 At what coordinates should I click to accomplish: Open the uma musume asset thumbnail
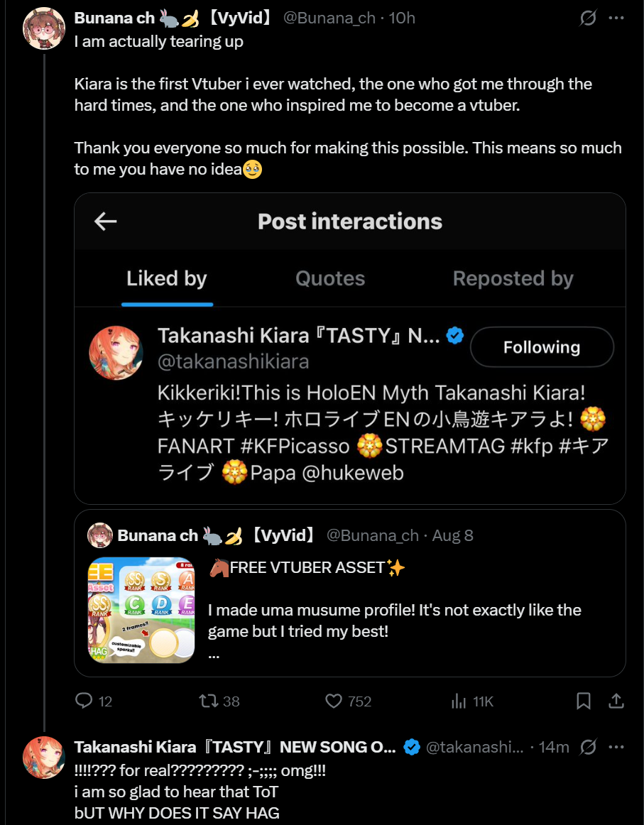click(141, 611)
